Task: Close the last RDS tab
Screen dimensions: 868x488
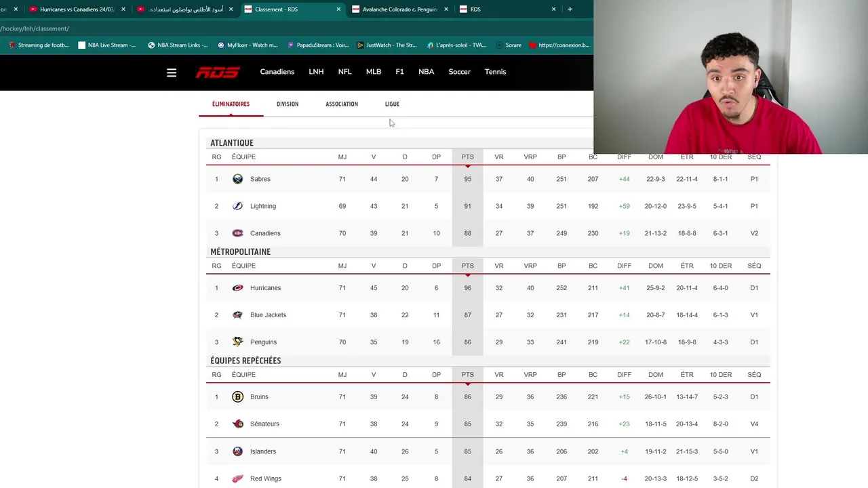Action: click(553, 9)
